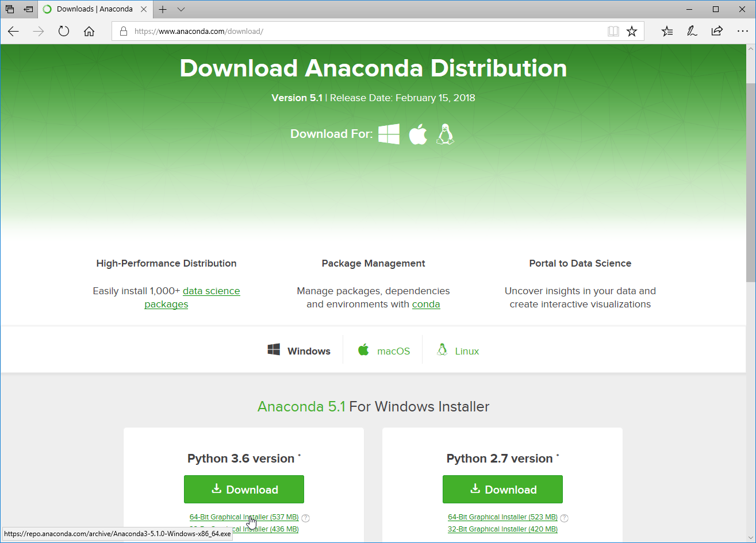The height and width of the screenshot is (543, 756).
Task: Click 'Download Anaconda Distribution' title
Action: point(373,68)
